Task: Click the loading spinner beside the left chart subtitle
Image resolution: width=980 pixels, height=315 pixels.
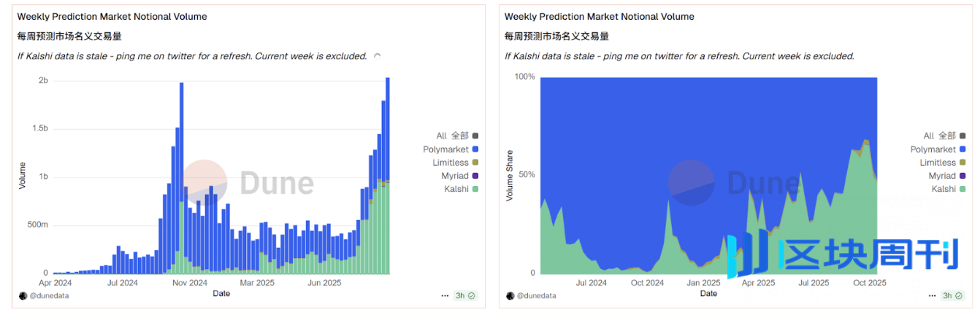Action: tap(377, 56)
